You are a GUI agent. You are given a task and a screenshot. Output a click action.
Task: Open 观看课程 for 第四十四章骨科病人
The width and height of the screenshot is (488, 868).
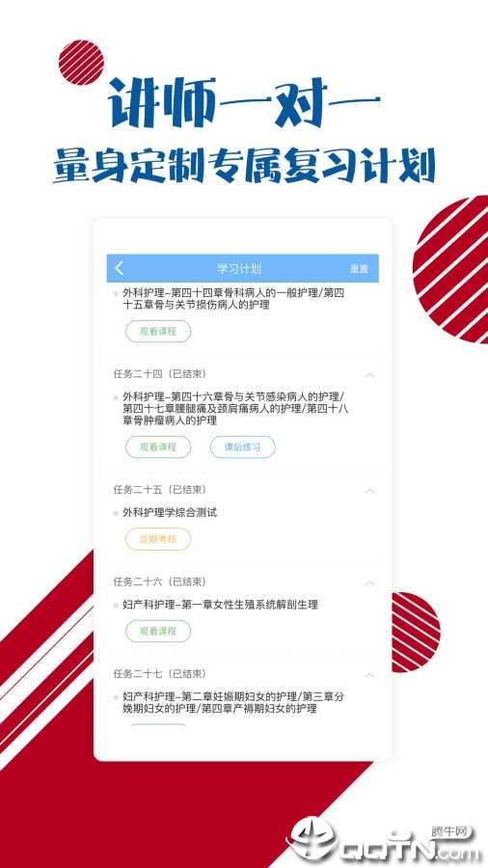158,331
